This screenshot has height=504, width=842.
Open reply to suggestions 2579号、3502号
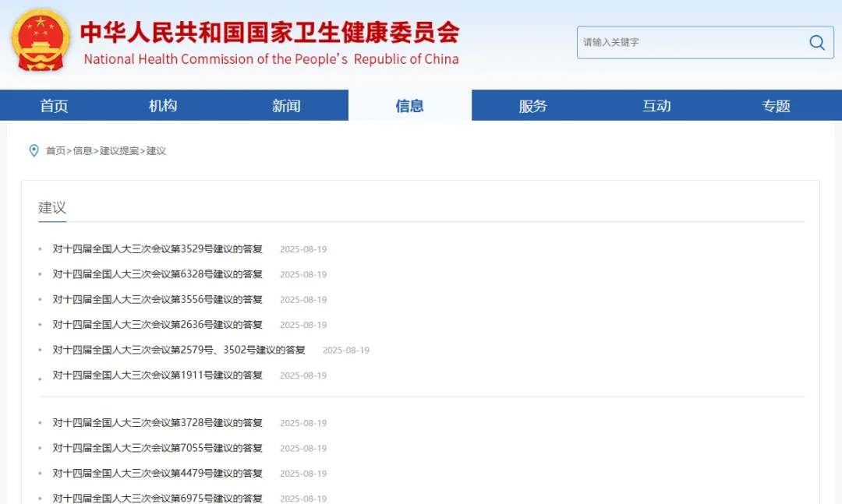pos(179,350)
